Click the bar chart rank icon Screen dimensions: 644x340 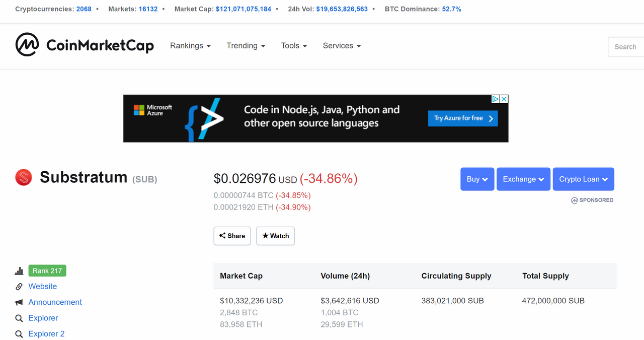pos(19,271)
